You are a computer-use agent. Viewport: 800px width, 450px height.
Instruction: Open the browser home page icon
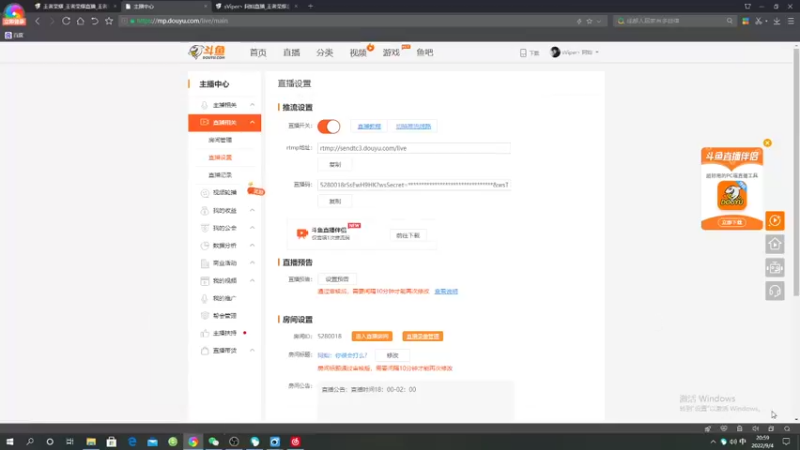(80, 21)
